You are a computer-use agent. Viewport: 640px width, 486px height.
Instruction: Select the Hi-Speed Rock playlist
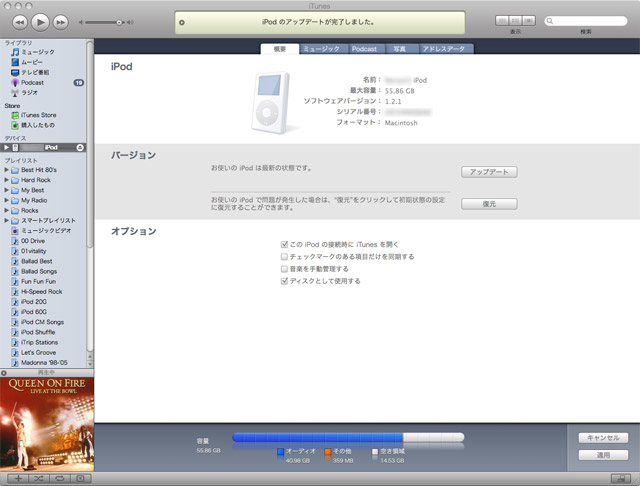pos(43,291)
